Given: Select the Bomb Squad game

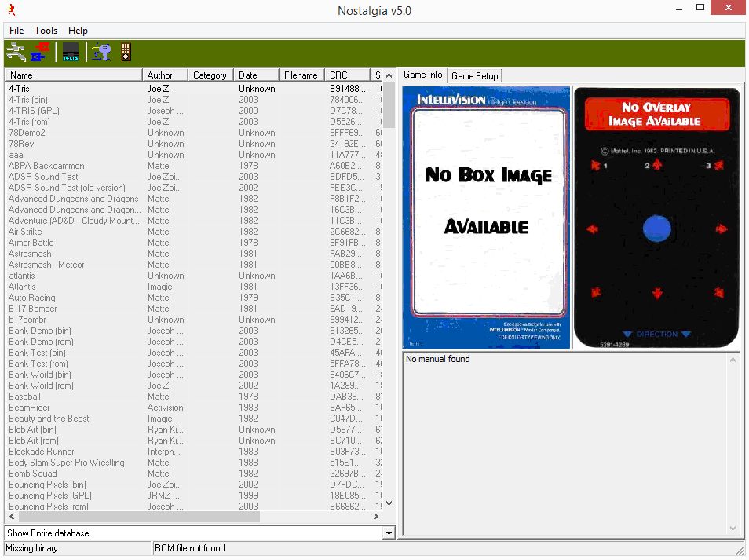Looking at the screenshot, I should pos(195,474).
